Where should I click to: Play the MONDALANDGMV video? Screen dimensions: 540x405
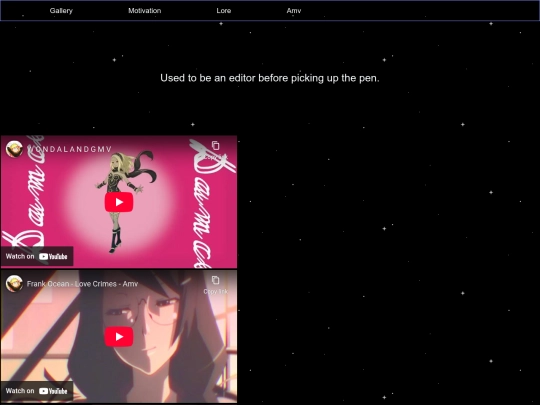[x=119, y=202]
